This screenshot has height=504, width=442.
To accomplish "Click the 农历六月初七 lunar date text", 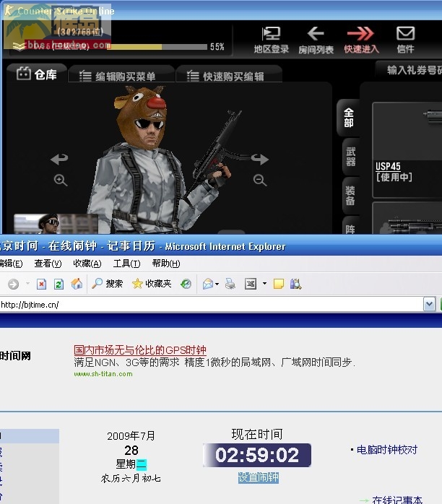I will click(131, 478).
